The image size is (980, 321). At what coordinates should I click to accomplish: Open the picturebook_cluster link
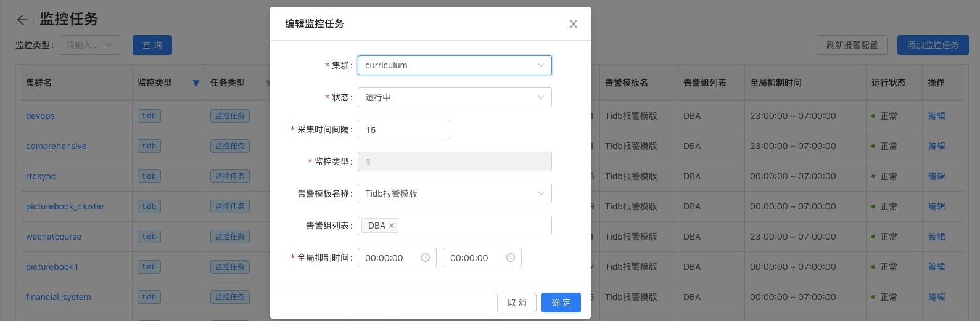pos(65,206)
